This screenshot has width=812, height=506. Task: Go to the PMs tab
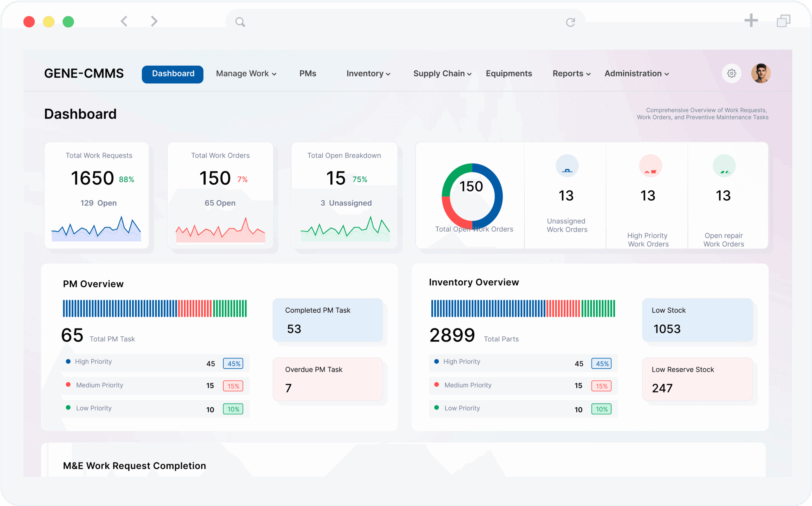308,74
